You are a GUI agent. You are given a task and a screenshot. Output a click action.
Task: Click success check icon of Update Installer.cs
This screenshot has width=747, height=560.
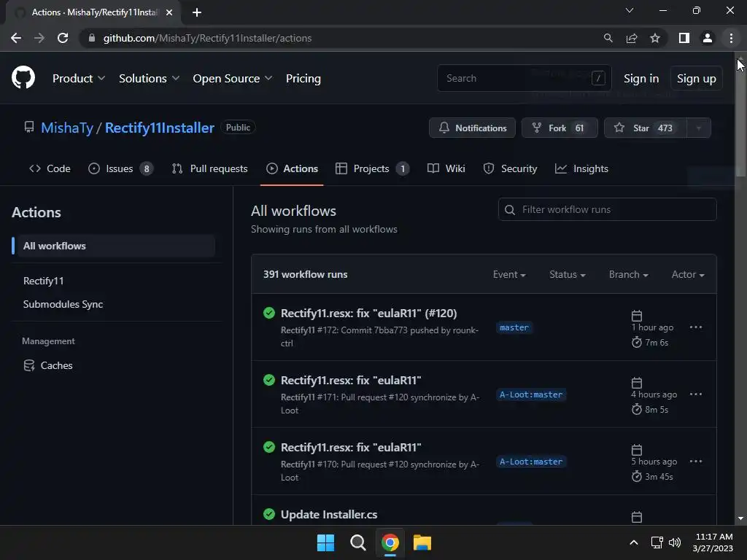(269, 514)
